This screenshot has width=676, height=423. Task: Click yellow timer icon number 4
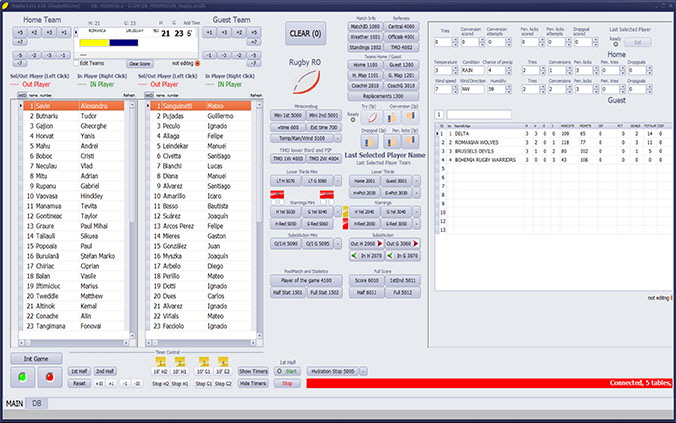point(223,362)
